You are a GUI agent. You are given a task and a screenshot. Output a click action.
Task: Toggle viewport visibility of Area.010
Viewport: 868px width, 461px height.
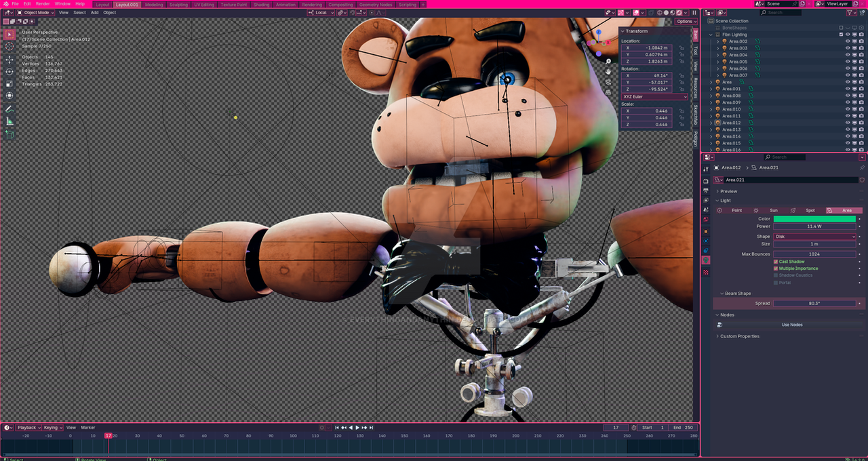coord(848,109)
